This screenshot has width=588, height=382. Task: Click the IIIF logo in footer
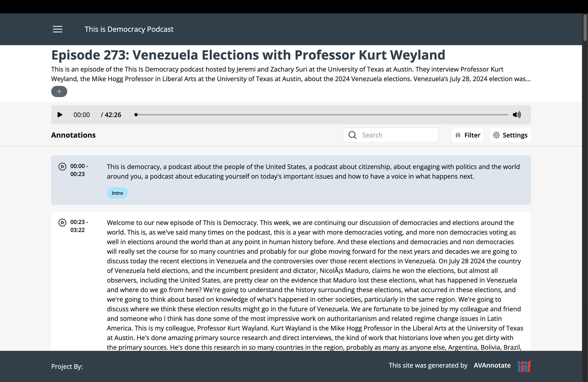[x=524, y=366]
